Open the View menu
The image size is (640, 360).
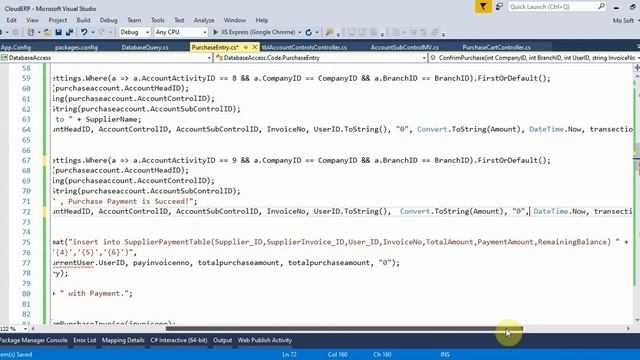(x=33, y=20)
